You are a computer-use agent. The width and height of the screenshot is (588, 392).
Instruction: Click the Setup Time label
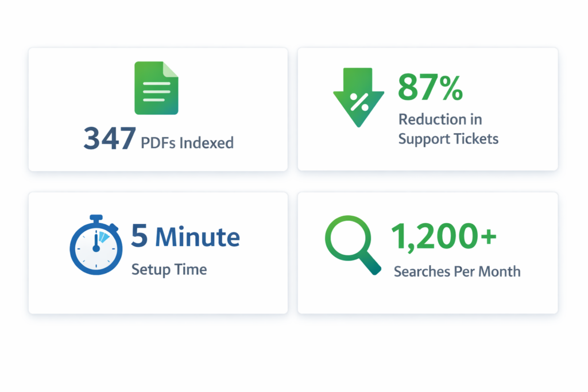pos(169,269)
